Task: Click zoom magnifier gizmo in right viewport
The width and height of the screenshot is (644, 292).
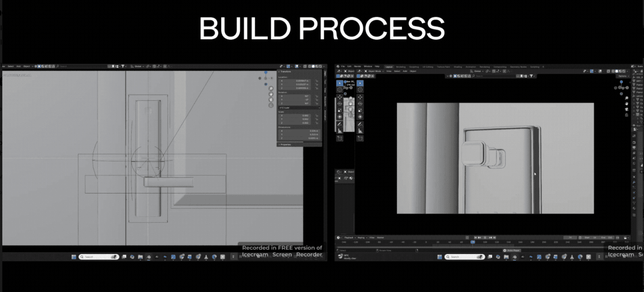Action: tap(627, 98)
